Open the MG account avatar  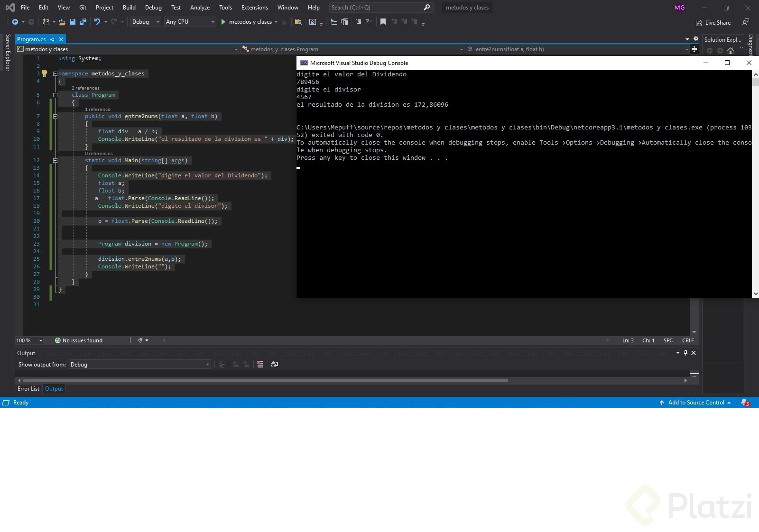680,8
